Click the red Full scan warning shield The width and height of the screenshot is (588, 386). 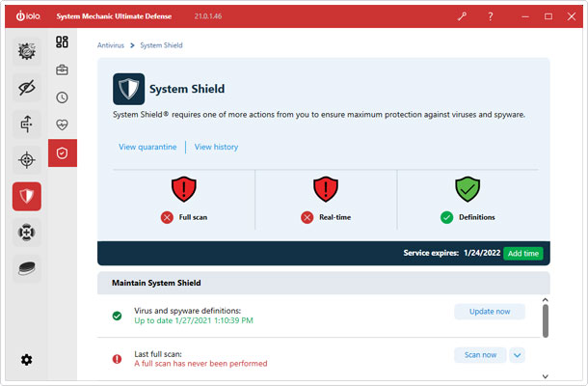184,189
